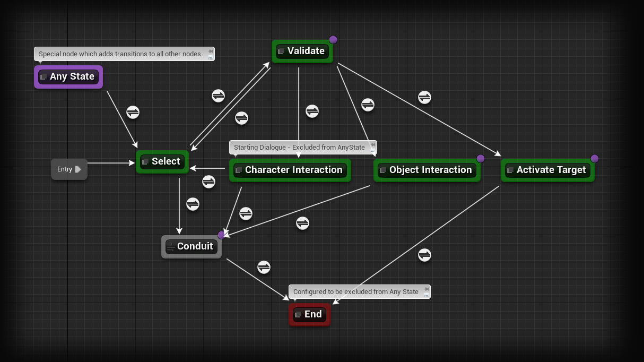
Task: Click the Select to Conduit transition icon
Action: [x=193, y=204]
